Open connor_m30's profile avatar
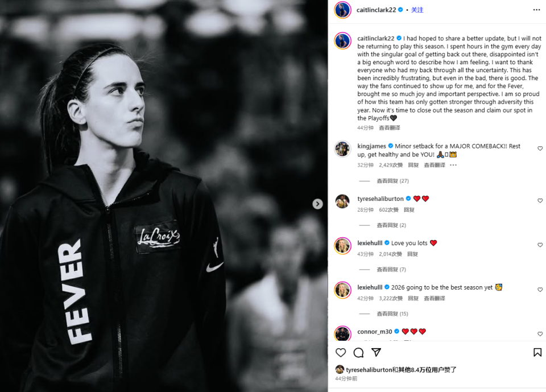The image size is (546, 392). point(342,333)
